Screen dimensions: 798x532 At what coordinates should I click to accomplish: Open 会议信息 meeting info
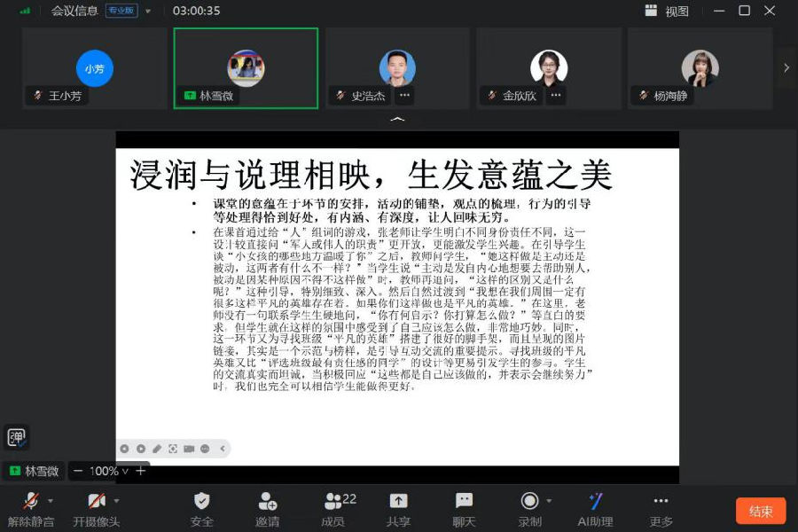74,12
